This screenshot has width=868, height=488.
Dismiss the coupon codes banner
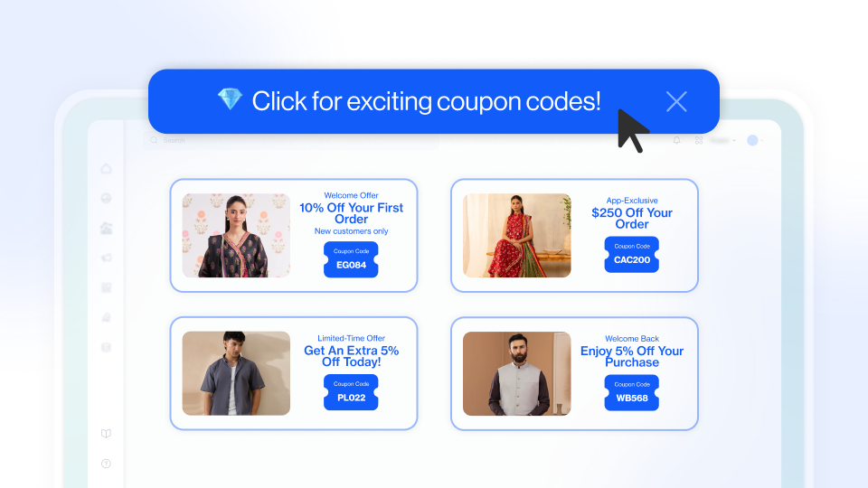click(x=676, y=102)
